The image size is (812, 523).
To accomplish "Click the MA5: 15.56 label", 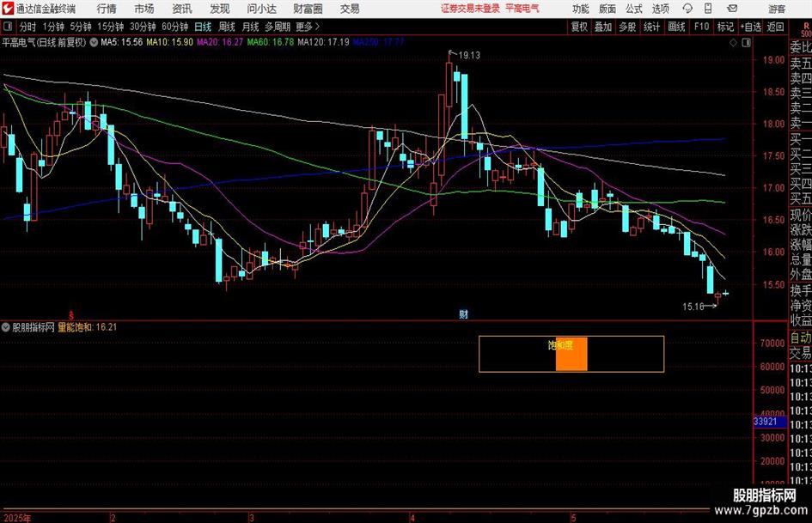I will [x=122, y=42].
